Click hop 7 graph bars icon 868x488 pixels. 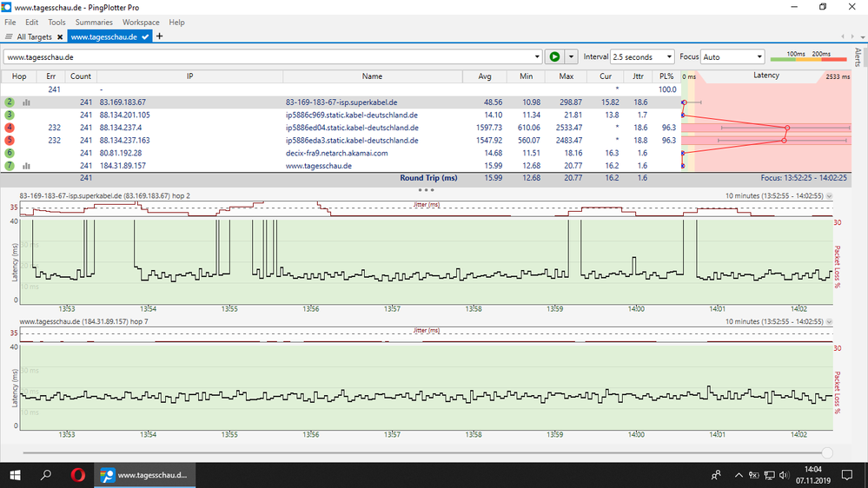(26, 166)
